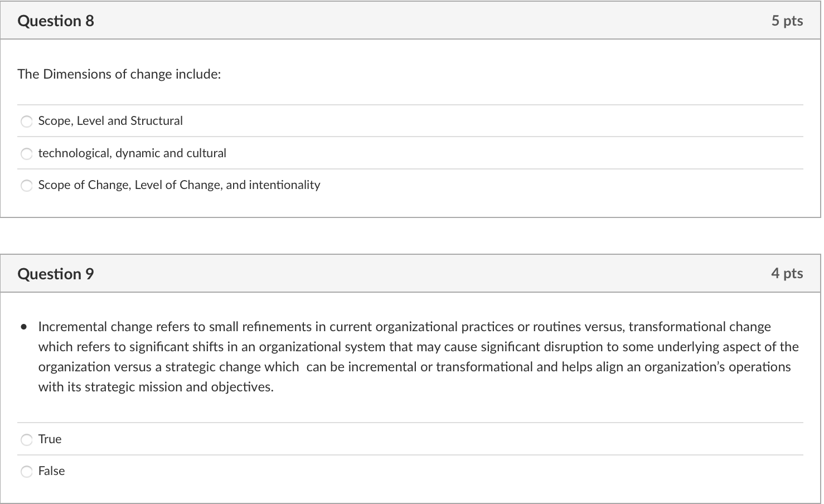824x504 pixels.
Task: Click the Question 9 header
Action: pyautogui.click(x=56, y=273)
